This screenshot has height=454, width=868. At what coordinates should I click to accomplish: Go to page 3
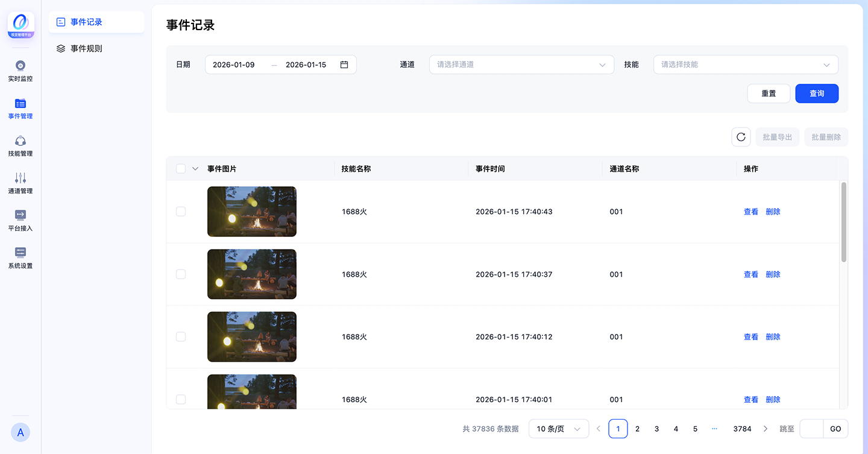pyautogui.click(x=656, y=429)
